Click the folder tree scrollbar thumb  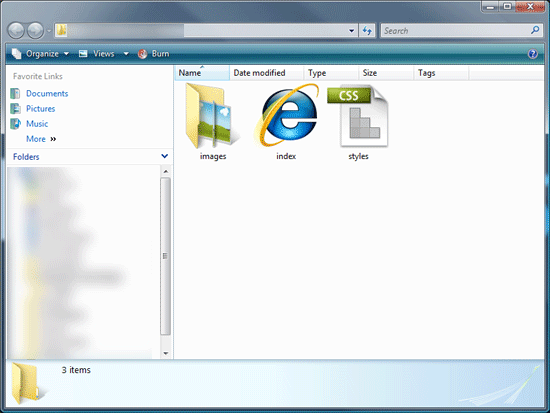166,256
